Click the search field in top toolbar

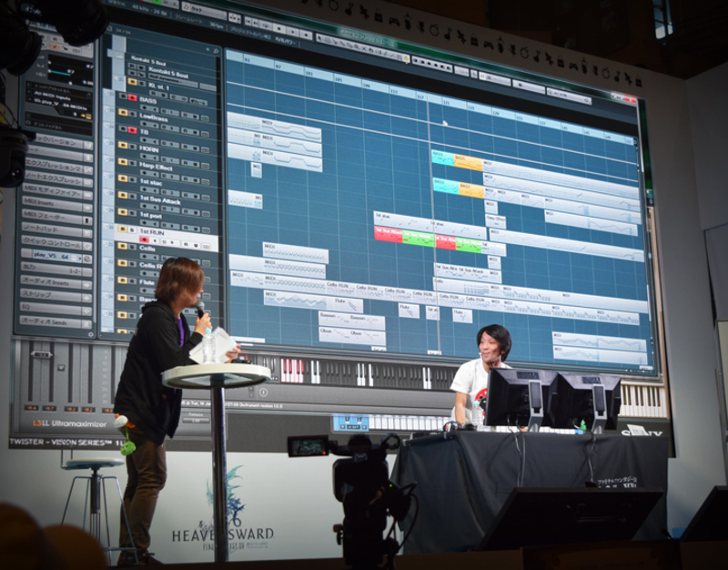(569, 97)
